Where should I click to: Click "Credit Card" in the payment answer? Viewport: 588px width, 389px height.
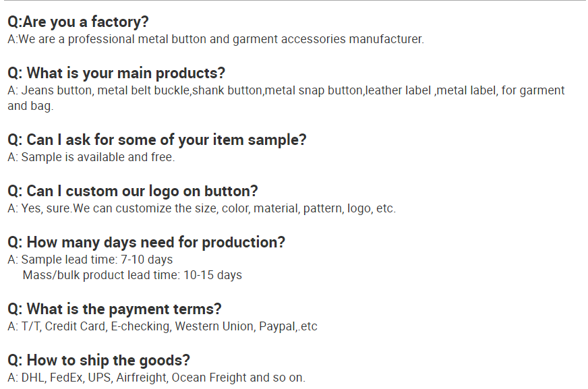coord(75,326)
